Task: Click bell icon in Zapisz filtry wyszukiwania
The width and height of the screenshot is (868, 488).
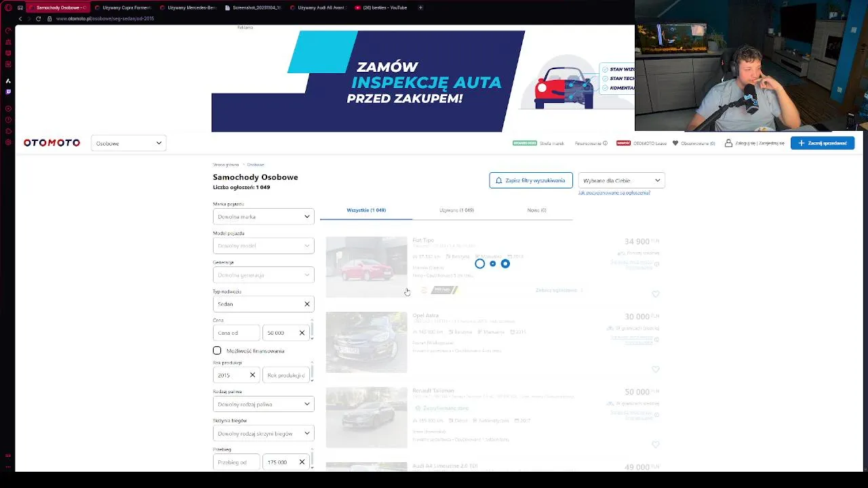Action: (x=498, y=180)
